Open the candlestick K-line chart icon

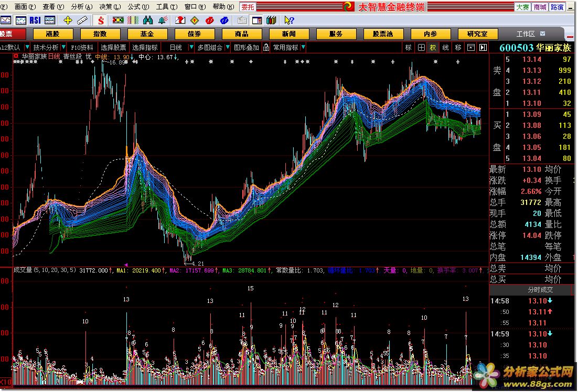tap(20, 20)
